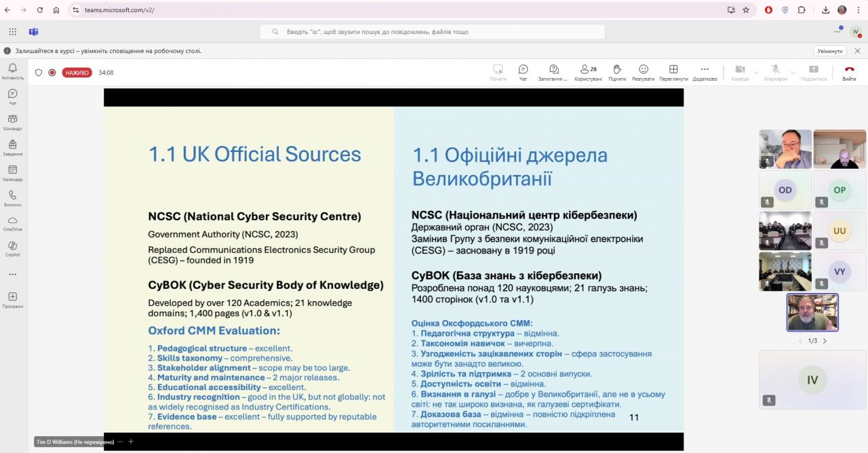868x453 pixels.
Task: Unmute using the Мікрофон button
Action: 775,72
